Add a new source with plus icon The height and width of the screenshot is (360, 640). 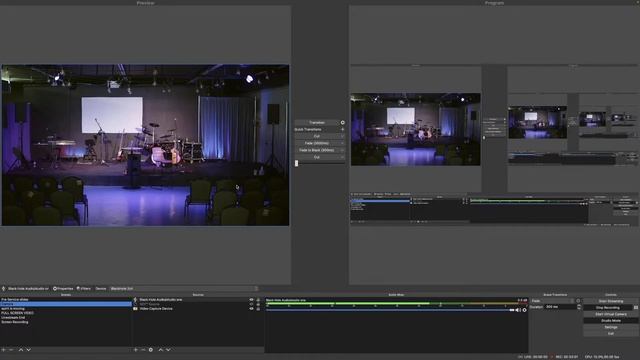pyautogui.click(x=136, y=350)
